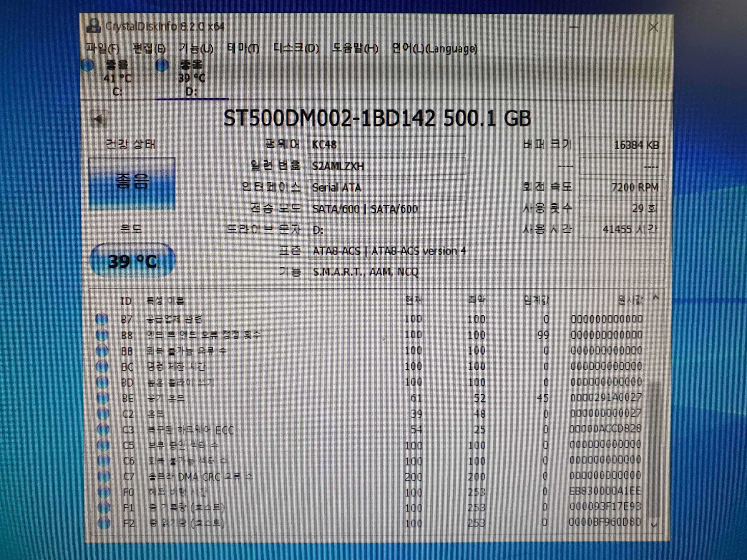Click the transfer mode field SATA/600 | SATA/600
Viewport: 747px width, 560px height.
(387, 209)
